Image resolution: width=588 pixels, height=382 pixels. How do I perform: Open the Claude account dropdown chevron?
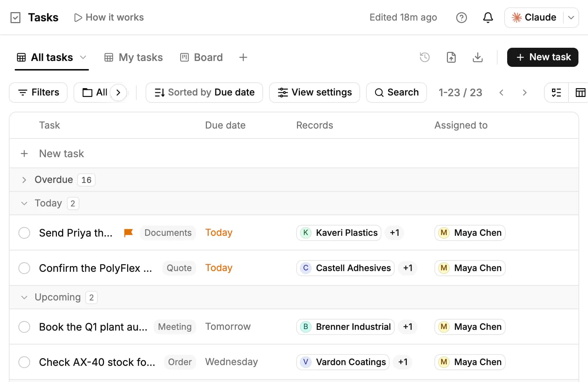[x=571, y=18]
